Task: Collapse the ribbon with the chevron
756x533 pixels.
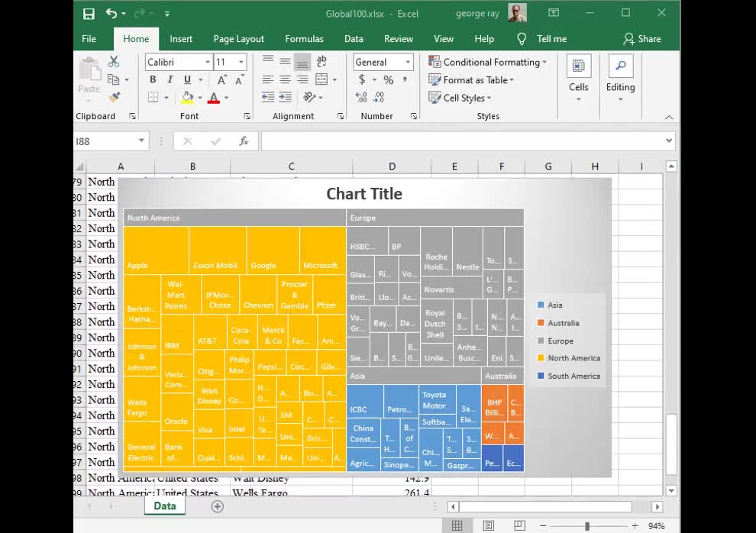Action: (x=669, y=117)
